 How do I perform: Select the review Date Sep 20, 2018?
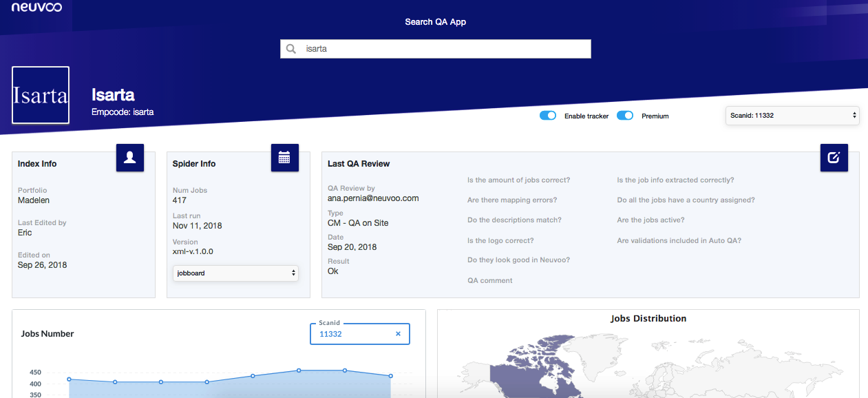tap(352, 247)
